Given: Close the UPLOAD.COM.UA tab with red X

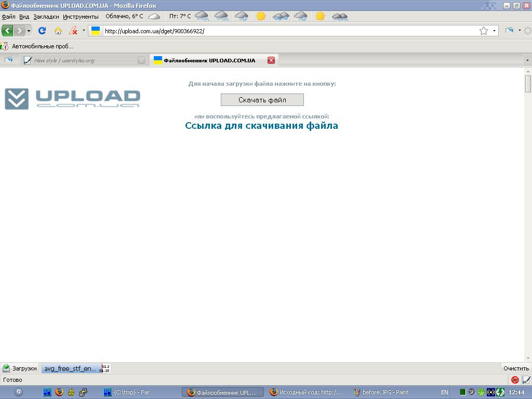Looking at the screenshot, I should (x=271, y=60).
